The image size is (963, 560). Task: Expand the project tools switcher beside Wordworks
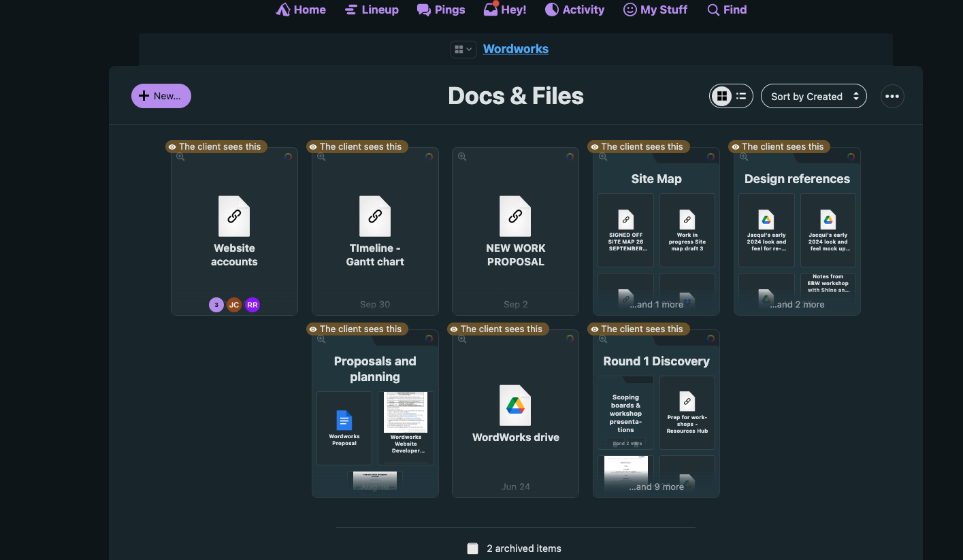tap(463, 49)
